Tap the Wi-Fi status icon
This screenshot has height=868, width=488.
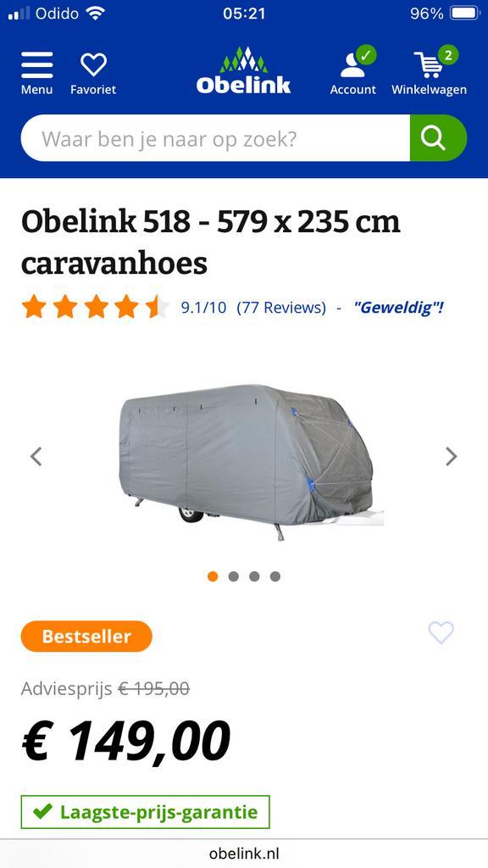point(96,14)
